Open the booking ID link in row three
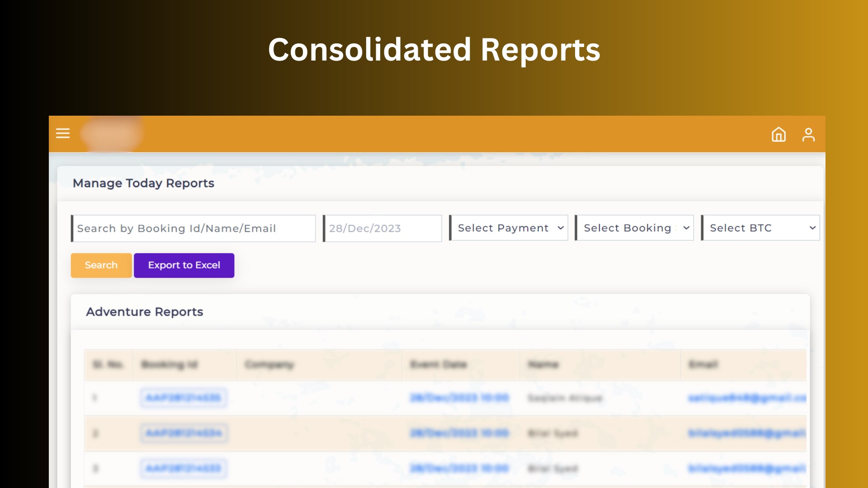This screenshot has width=868, height=488. [183, 468]
